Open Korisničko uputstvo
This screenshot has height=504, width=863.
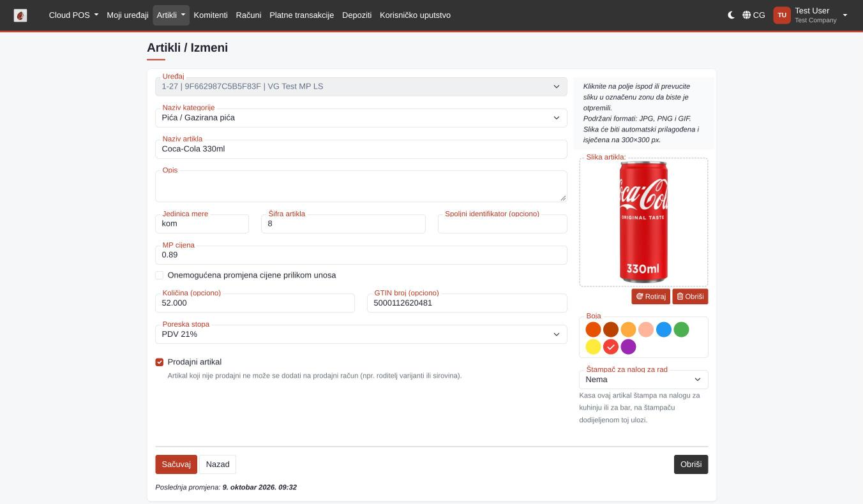click(x=415, y=15)
